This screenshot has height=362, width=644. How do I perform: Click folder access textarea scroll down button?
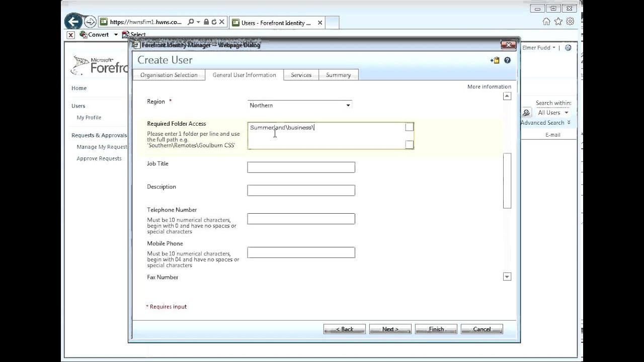click(410, 145)
